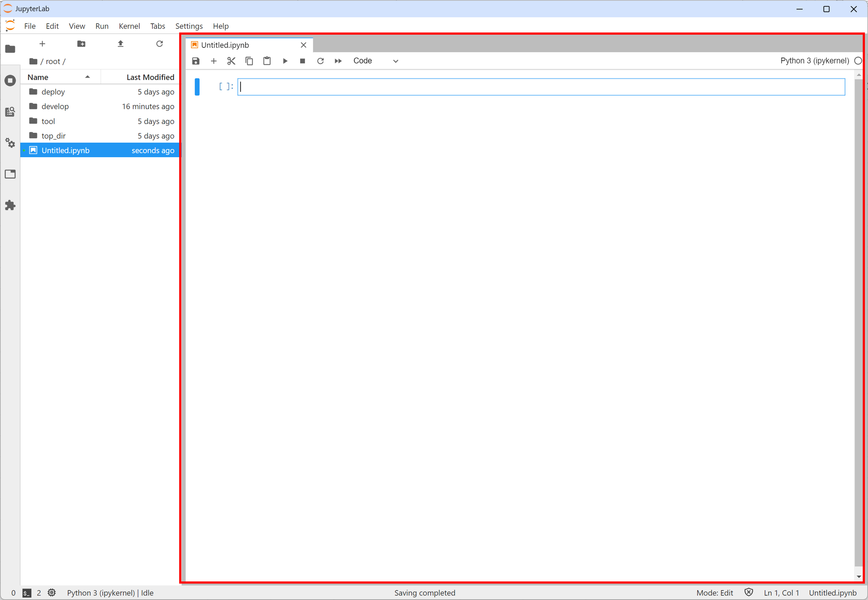The image size is (868, 600).
Task: Toggle the notebook trust shield in the status bar
Action: pyautogui.click(x=749, y=593)
